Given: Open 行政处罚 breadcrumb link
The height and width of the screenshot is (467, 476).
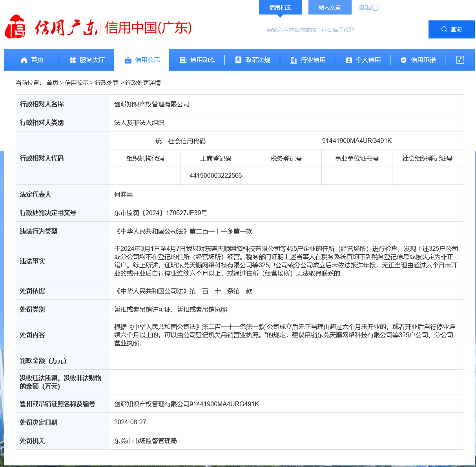Looking at the screenshot, I should point(107,82).
